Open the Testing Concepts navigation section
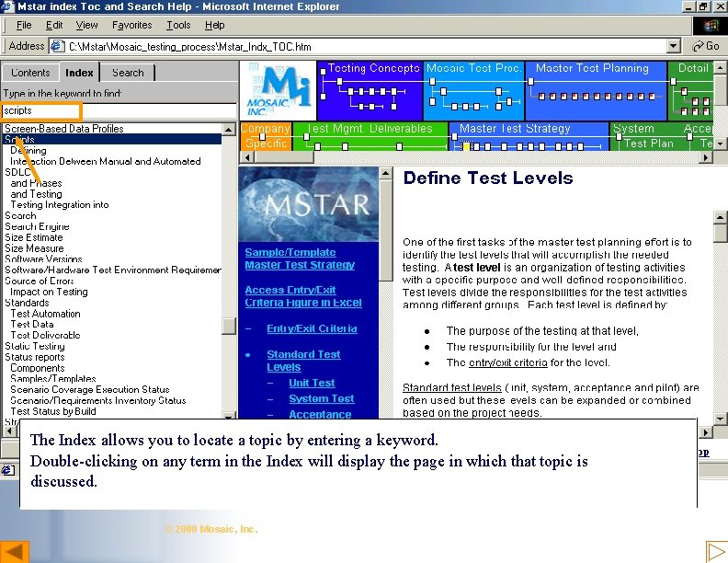728x563 pixels. (x=370, y=90)
